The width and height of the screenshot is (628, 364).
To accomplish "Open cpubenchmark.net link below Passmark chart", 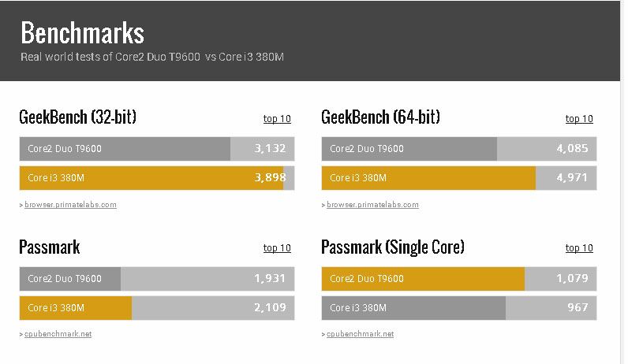I will pyautogui.click(x=58, y=334).
